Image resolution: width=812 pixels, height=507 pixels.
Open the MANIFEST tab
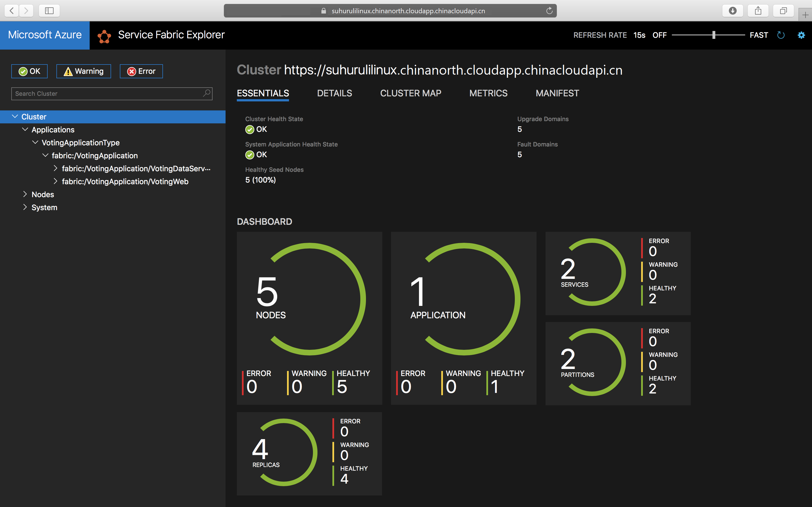557,93
